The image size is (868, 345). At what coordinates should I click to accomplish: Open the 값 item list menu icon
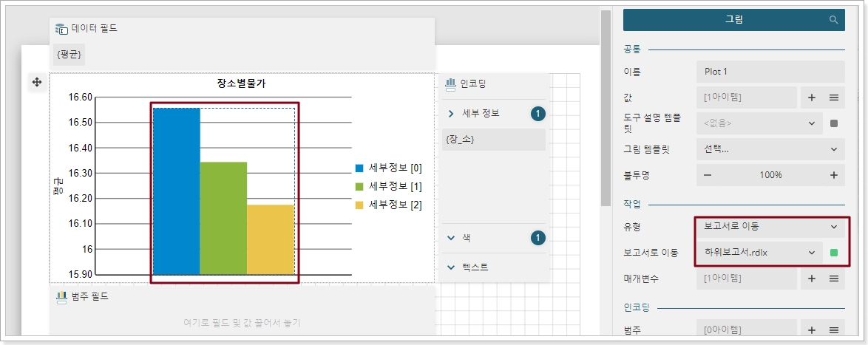click(x=833, y=98)
